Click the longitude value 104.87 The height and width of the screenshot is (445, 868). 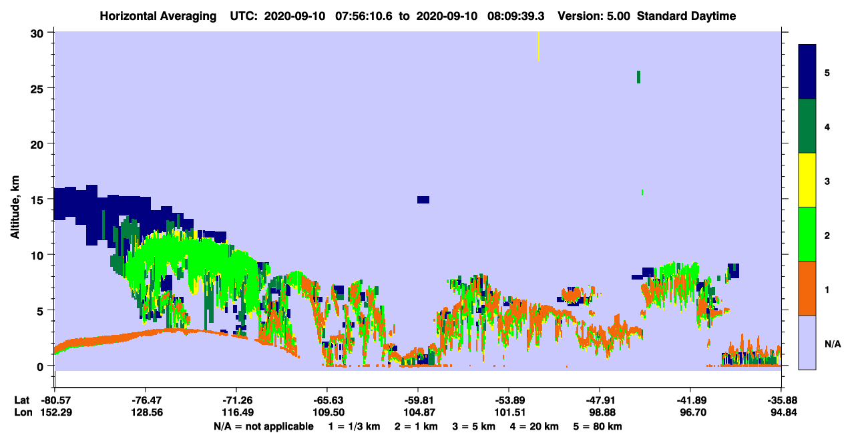coord(418,413)
